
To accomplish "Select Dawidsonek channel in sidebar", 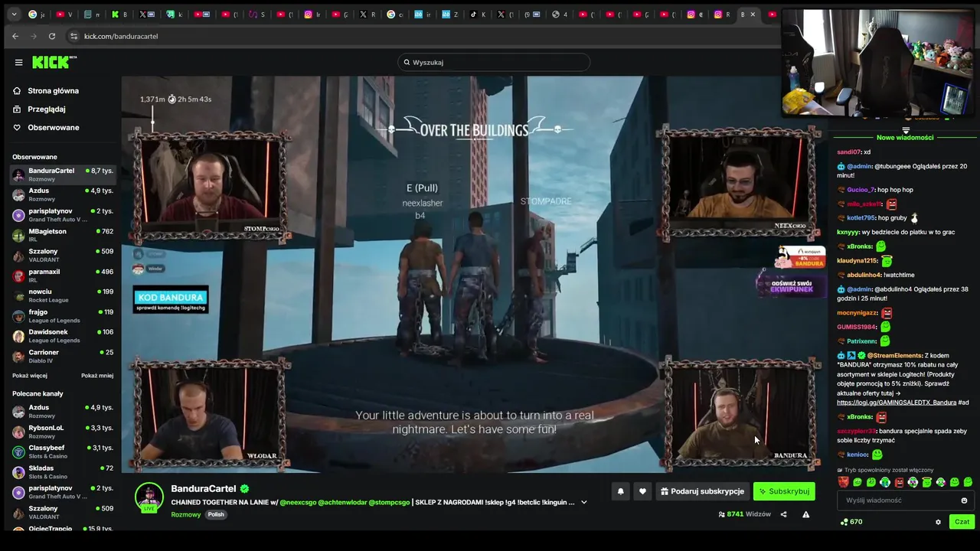I will [63, 336].
